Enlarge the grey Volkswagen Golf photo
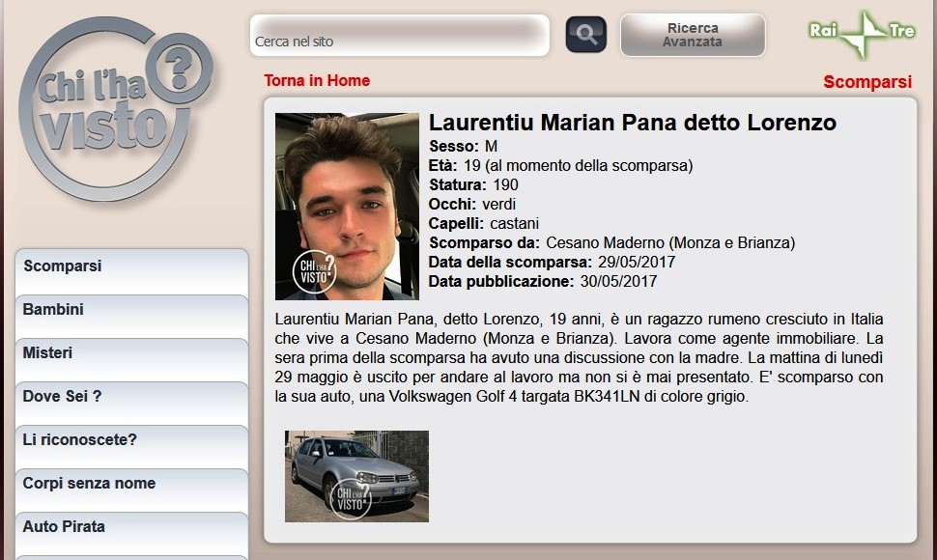 tap(356, 476)
